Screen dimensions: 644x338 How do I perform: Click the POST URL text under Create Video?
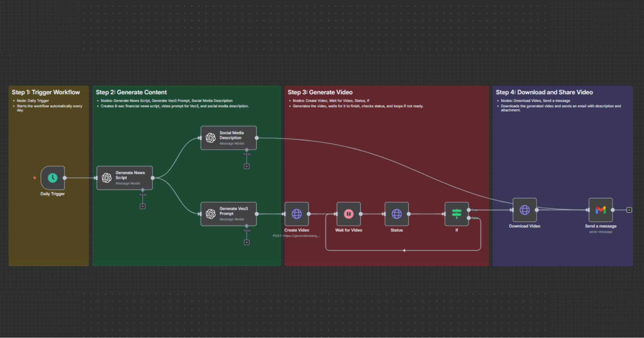pyautogui.click(x=296, y=235)
